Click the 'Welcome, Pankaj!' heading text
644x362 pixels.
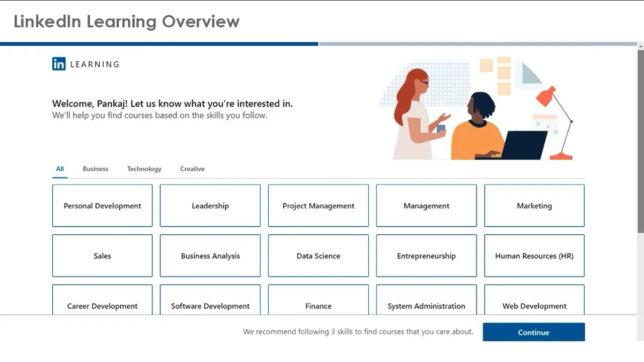(x=173, y=104)
